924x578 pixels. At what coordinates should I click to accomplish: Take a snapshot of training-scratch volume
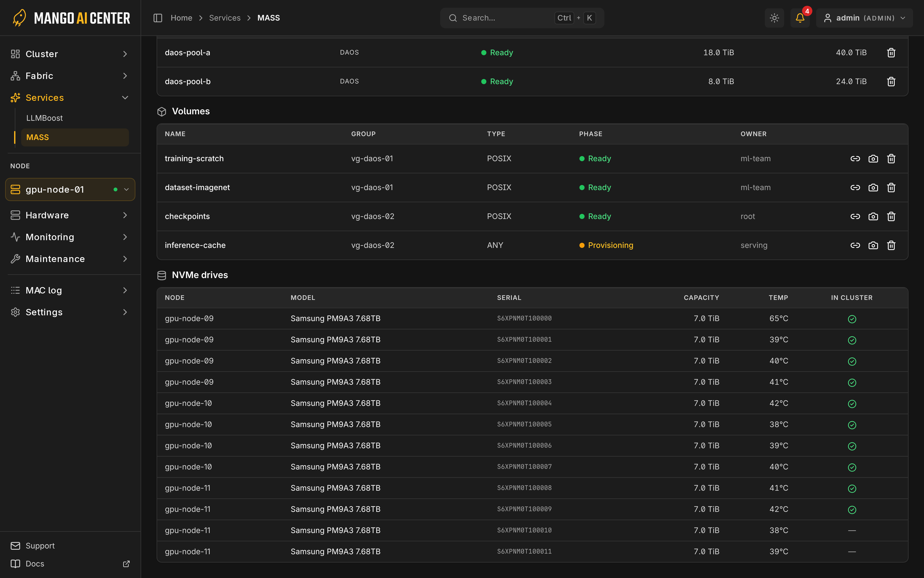click(873, 159)
